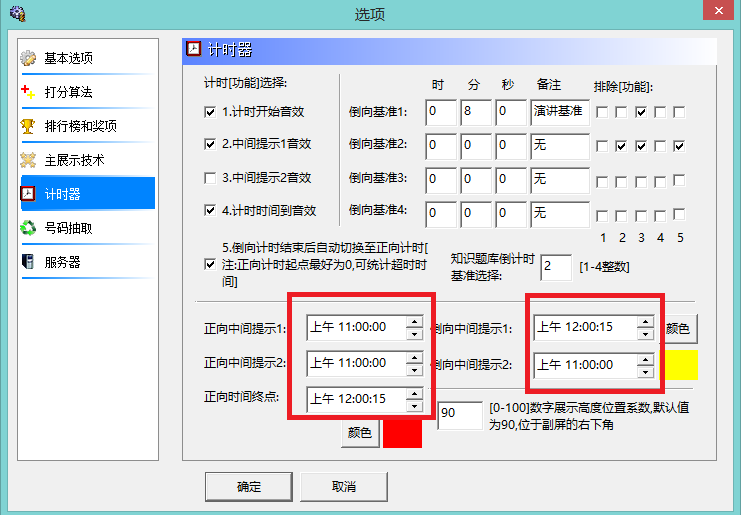Click the 知识题库倒计时基准选择 field
The image size is (741, 515).
(556, 267)
